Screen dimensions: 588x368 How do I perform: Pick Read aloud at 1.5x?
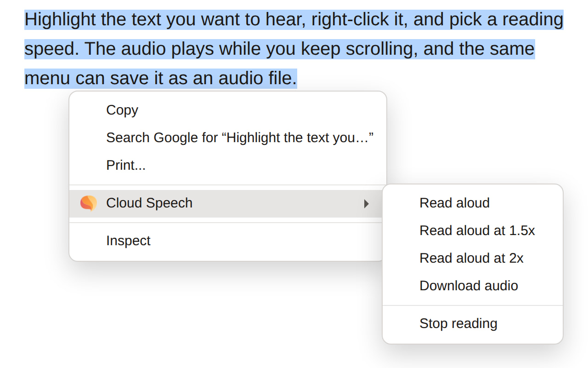pyautogui.click(x=473, y=230)
